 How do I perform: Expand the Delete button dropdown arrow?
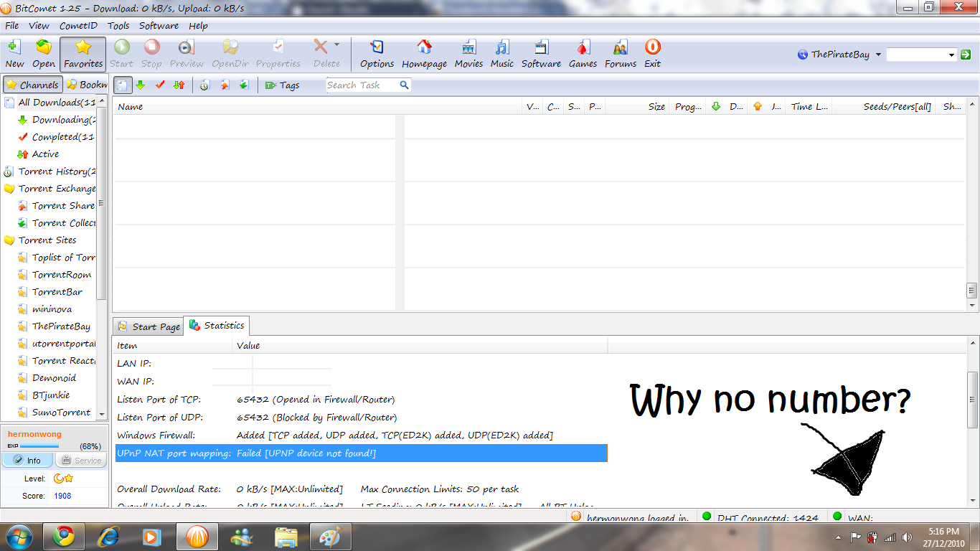coord(337,45)
